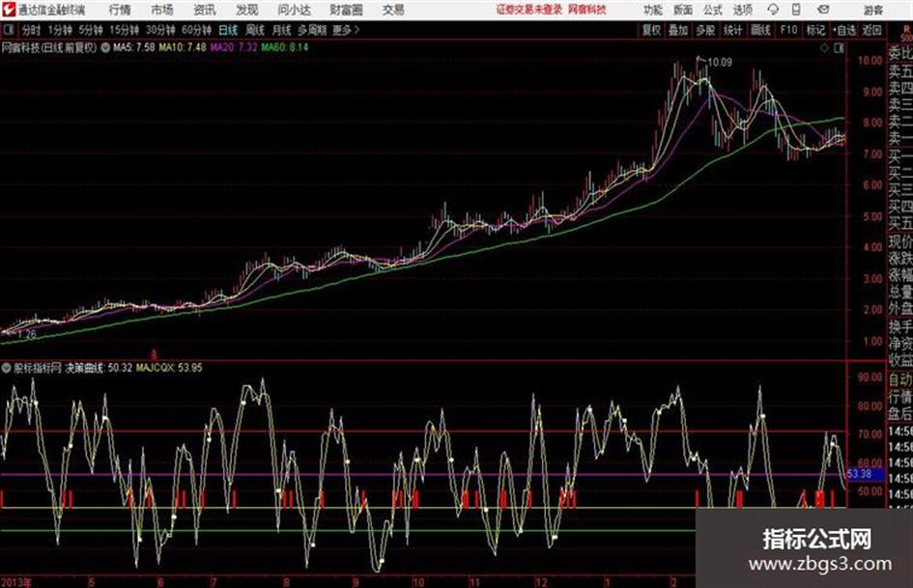Open the mail envelope icon

click(x=823, y=10)
